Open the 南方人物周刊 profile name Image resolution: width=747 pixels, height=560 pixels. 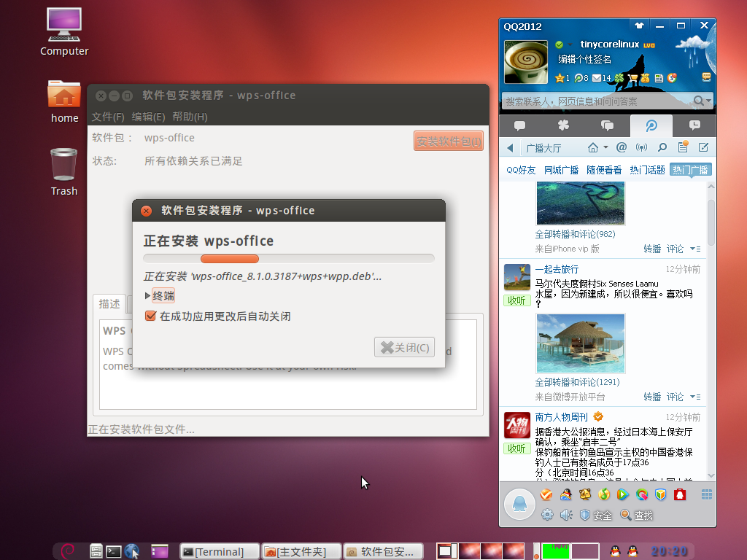pyautogui.click(x=561, y=418)
